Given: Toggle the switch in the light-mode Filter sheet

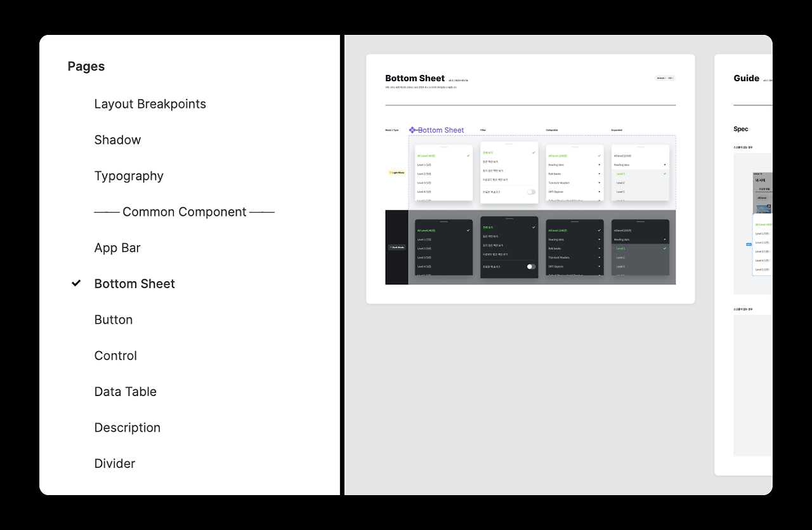Looking at the screenshot, I should point(531,192).
